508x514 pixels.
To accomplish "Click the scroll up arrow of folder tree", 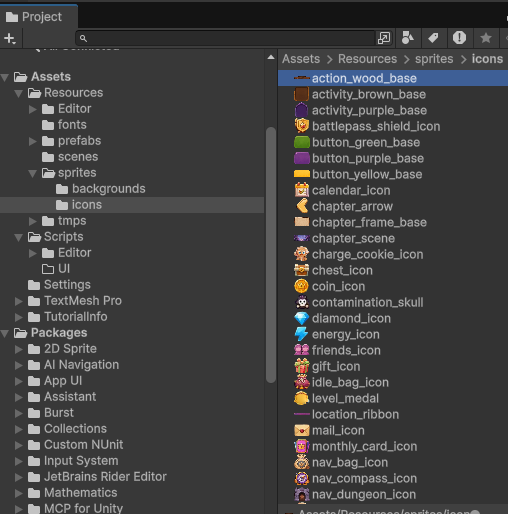I will pyautogui.click(x=271, y=57).
